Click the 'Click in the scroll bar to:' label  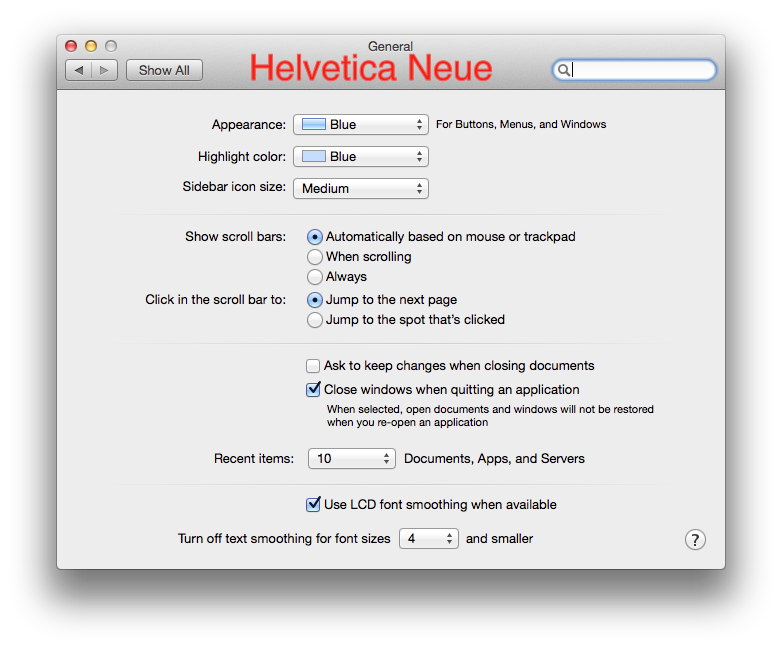coord(215,299)
